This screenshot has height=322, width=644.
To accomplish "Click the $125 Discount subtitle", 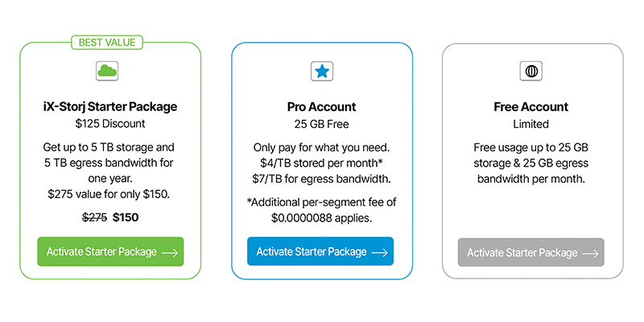I will tap(110, 124).
